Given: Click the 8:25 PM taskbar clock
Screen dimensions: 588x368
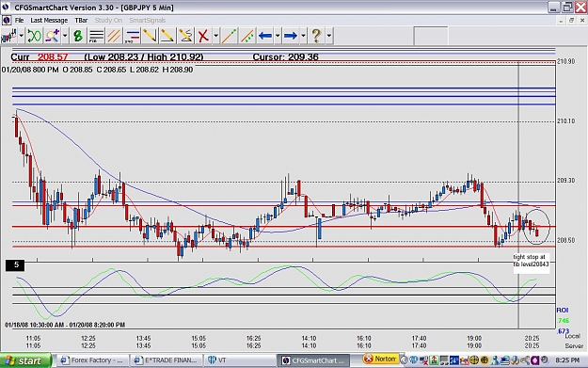Looking at the screenshot, I should (x=567, y=360).
